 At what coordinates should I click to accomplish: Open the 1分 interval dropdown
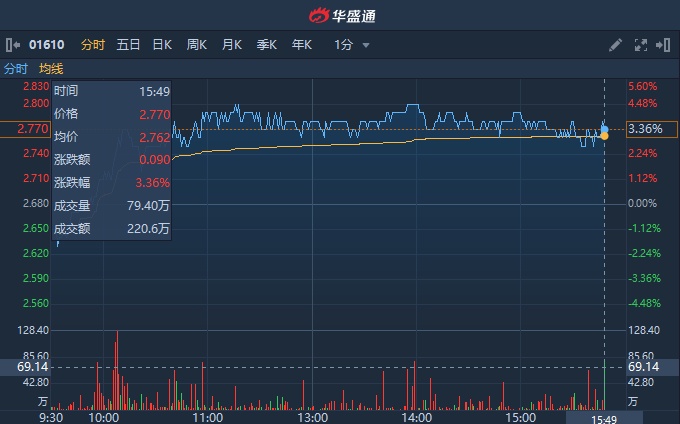(344, 45)
